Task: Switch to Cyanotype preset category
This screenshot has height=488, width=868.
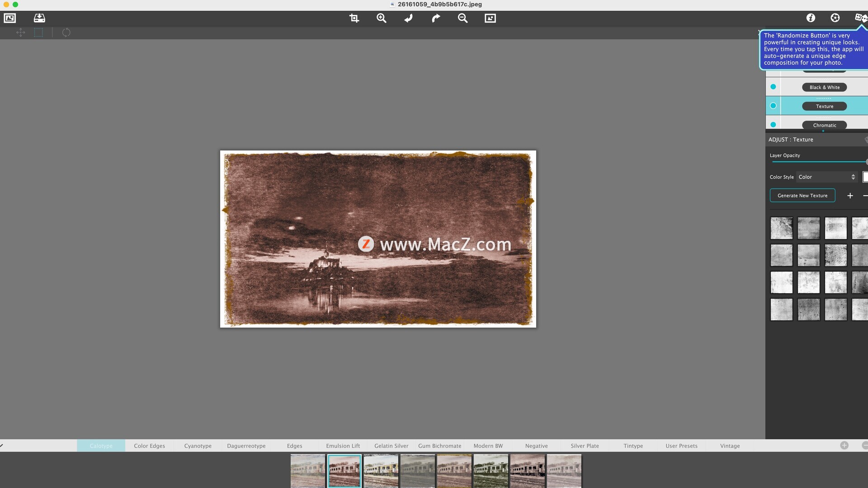Action: (198, 446)
